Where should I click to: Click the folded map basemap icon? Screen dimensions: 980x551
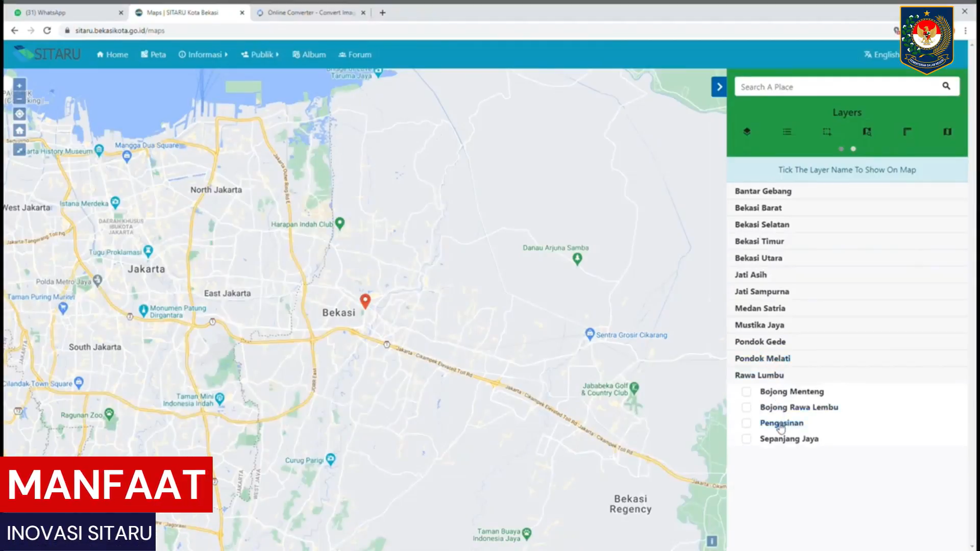pyautogui.click(x=947, y=132)
